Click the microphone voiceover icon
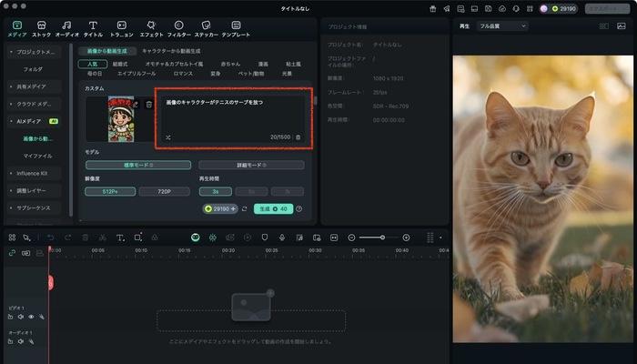The width and height of the screenshot is (637, 364). coord(282,238)
